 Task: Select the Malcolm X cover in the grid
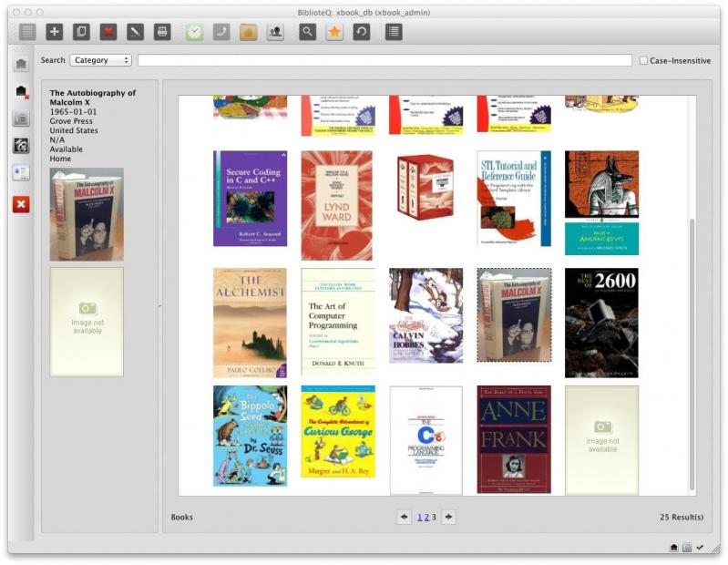coord(514,315)
